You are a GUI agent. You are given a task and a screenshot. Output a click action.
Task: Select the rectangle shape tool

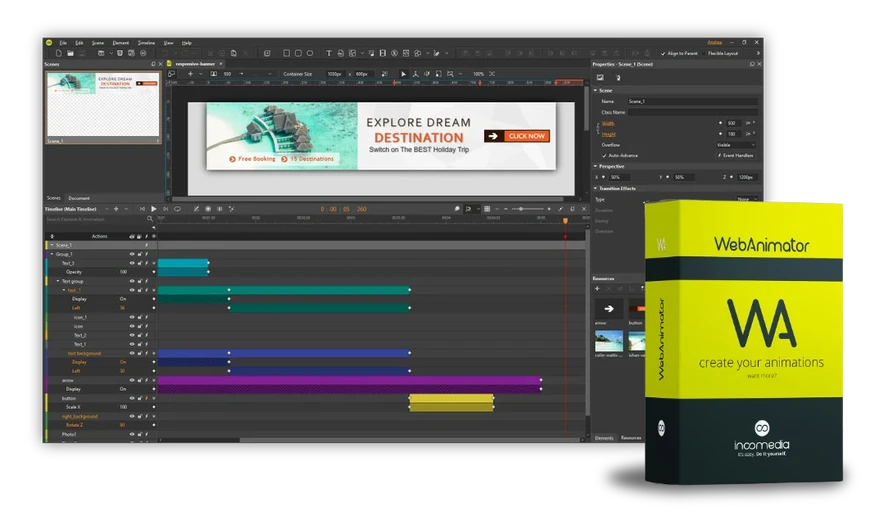tap(286, 53)
